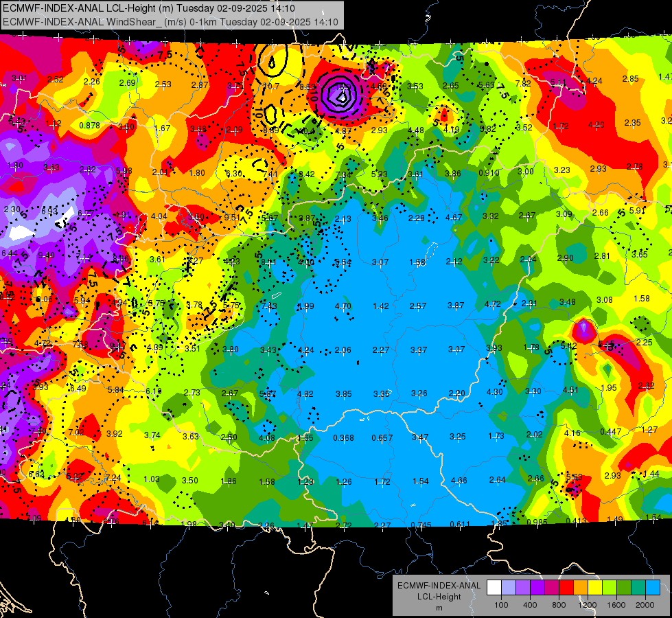Click the WindShear 0-1km title line

click(170, 22)
